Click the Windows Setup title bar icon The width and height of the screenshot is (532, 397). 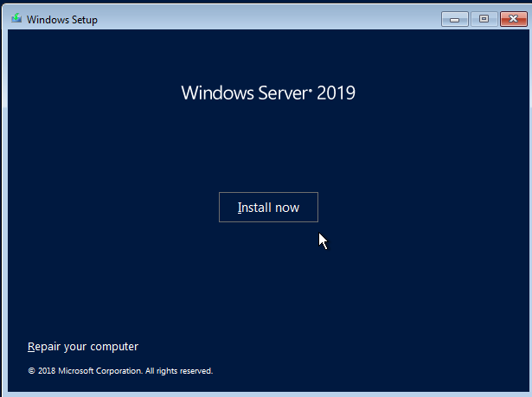click(16, 18)
